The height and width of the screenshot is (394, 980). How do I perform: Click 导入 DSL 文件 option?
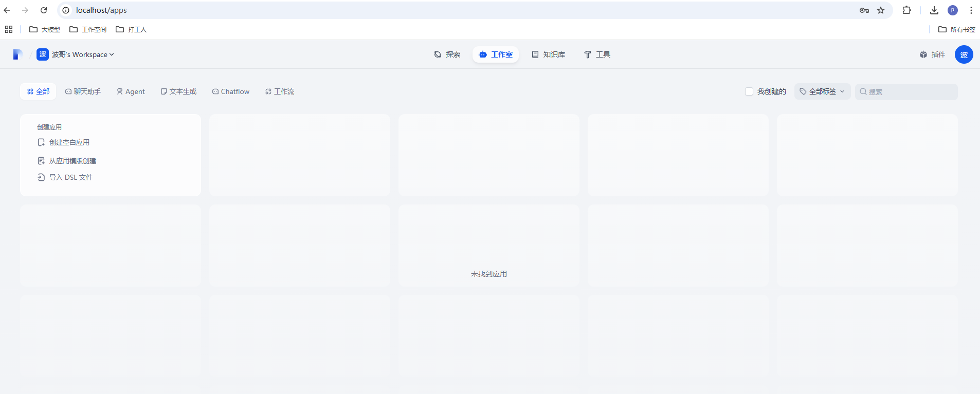[x=70, y=177]
